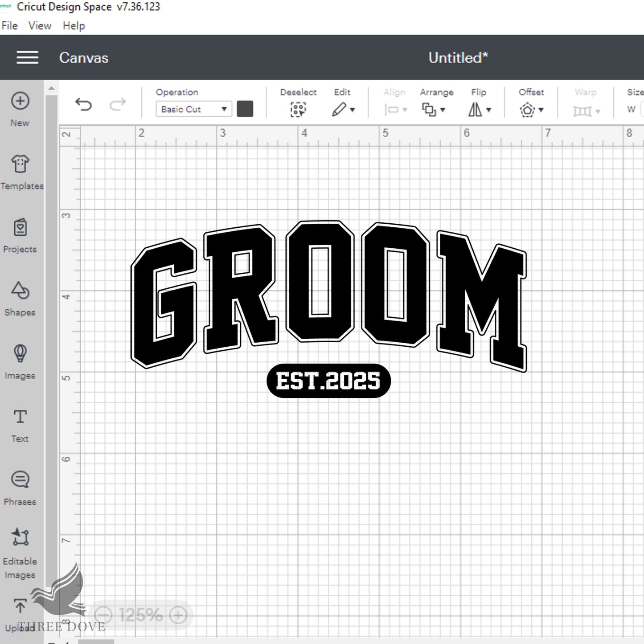Expand the Align dropdown arrow
This screenshot has height=644, width=644.
click(405, 110)
